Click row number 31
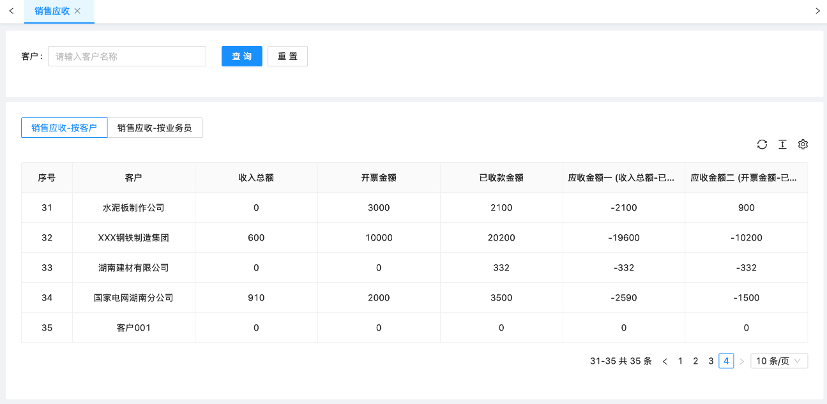 47,208
